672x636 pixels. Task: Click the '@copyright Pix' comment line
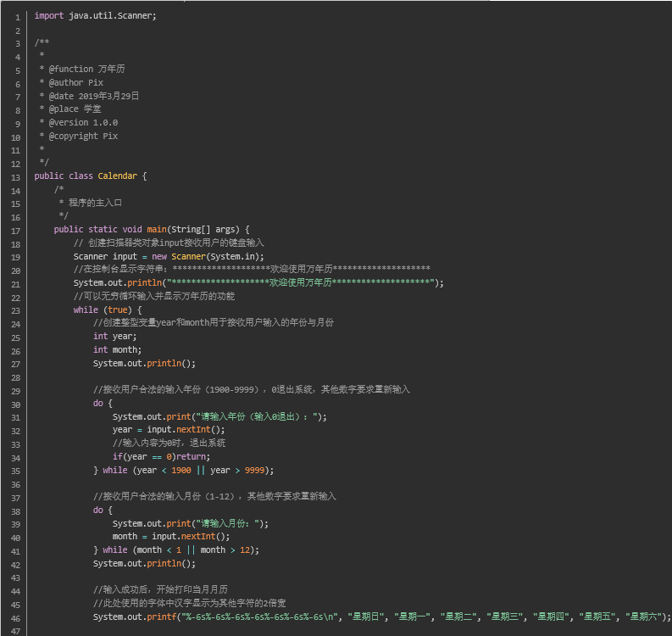coord(83,136)
